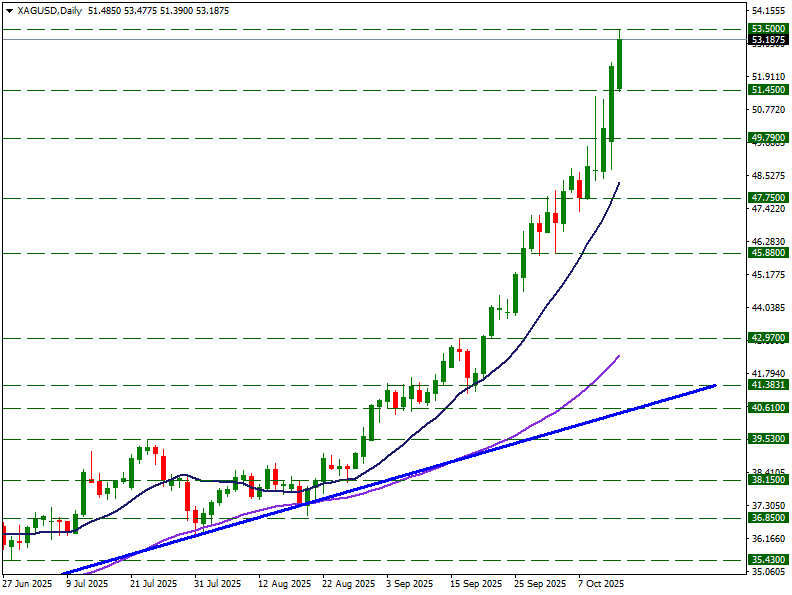Click the 39.5300 level price label
The image size is (792, 595).
pos(767,439)
